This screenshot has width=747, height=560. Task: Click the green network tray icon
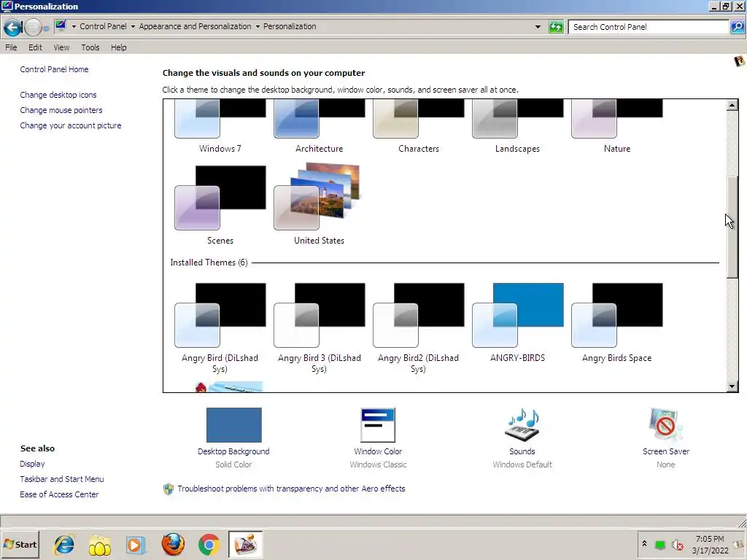click(x=660, y=544)
